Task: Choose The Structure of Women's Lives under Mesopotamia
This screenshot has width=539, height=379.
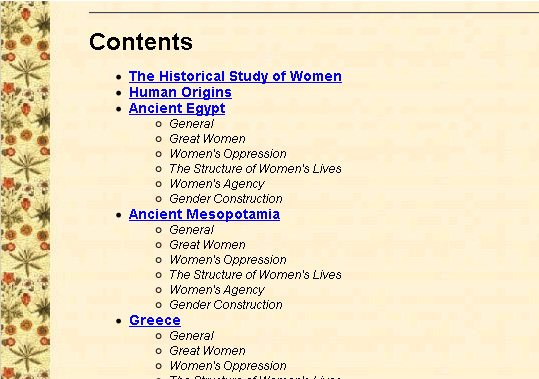Action: [255, 275]
